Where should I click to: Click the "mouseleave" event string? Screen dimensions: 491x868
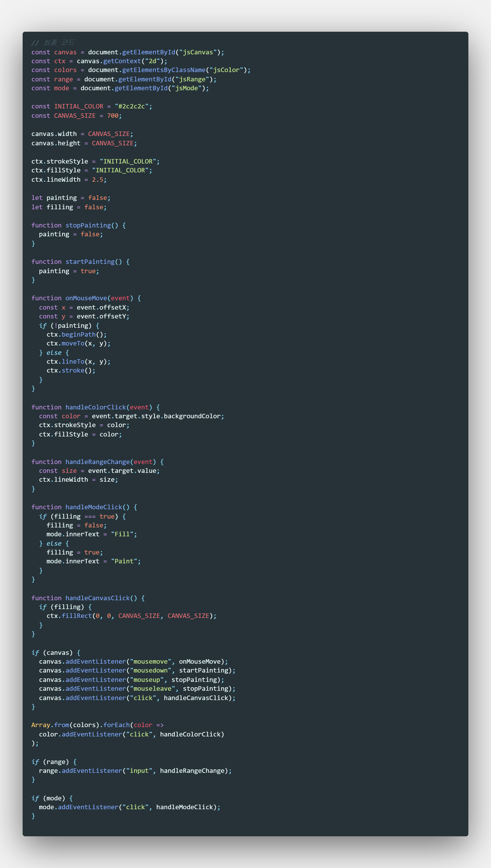point(153,689)
